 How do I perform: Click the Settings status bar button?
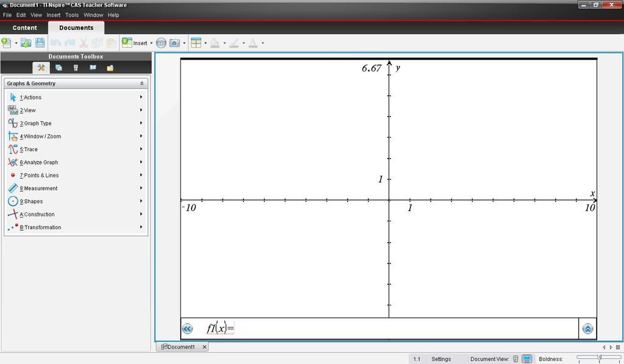(x=442, y=359)
